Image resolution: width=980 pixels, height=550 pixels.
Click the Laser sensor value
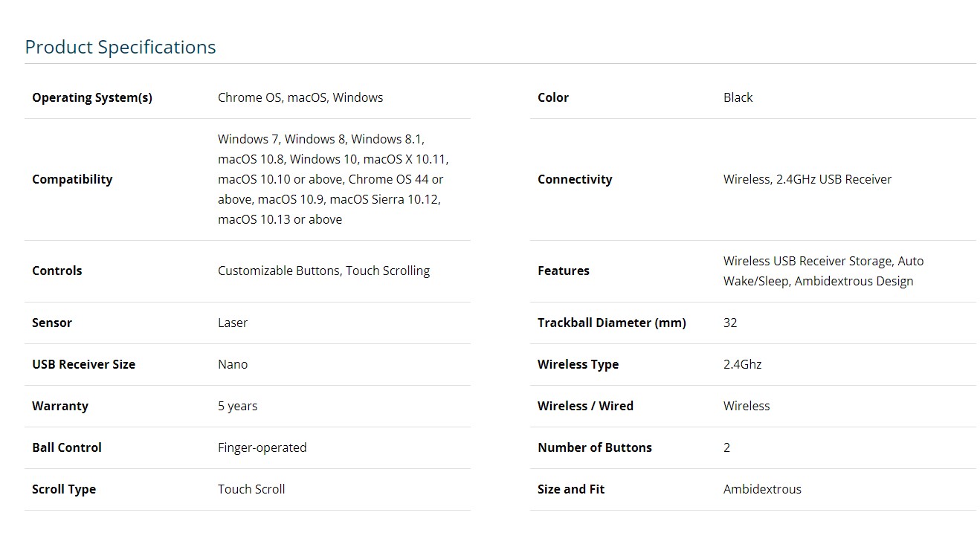click(233, 323)
